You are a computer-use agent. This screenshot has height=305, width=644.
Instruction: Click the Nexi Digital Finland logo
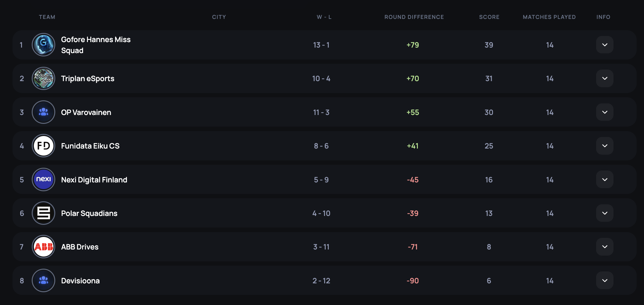(x=43, y=180)
